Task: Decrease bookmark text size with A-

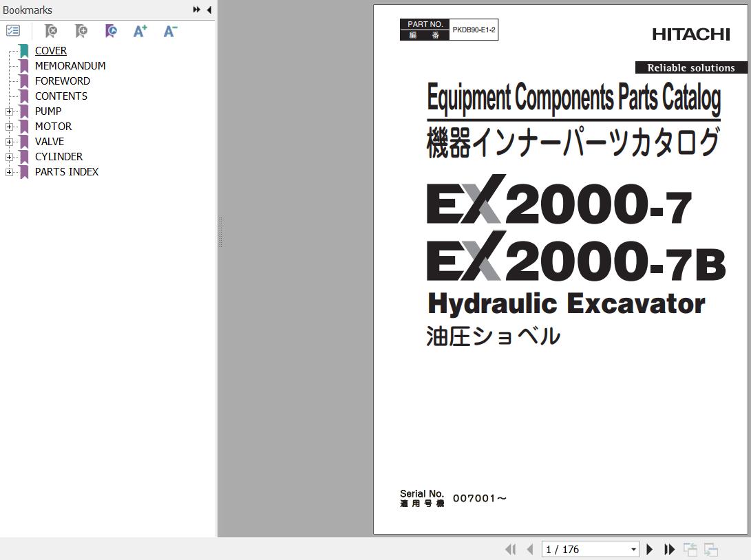Action: tap(170, 31)
